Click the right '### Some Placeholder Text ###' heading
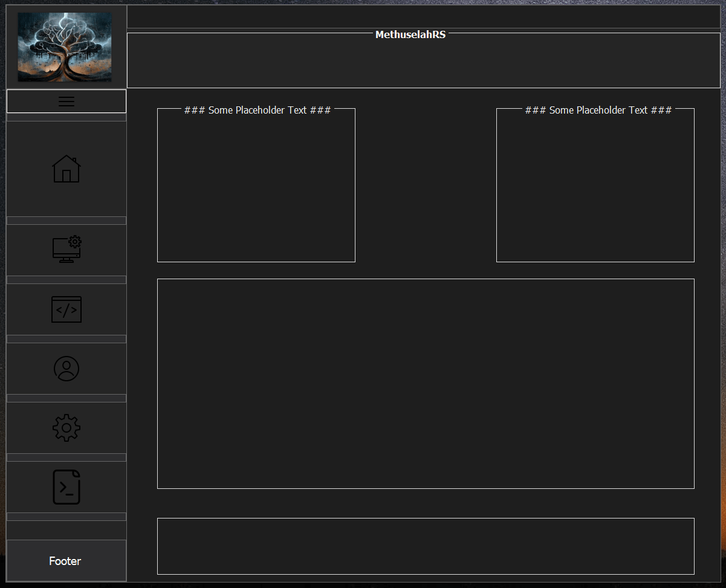The width and height of the screenshot is (726, 588). point(597,110)
